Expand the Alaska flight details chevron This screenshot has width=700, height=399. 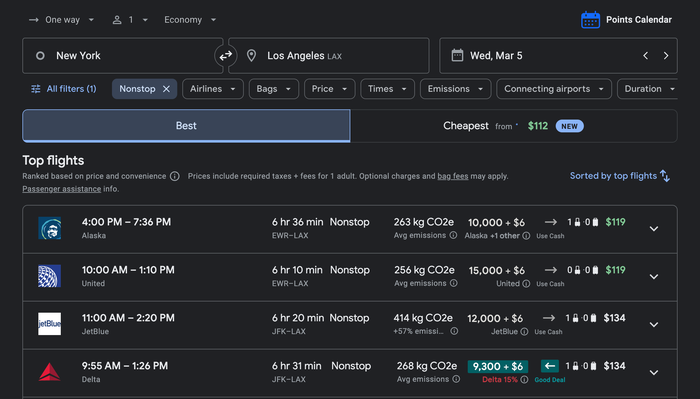tap(654, 229)
